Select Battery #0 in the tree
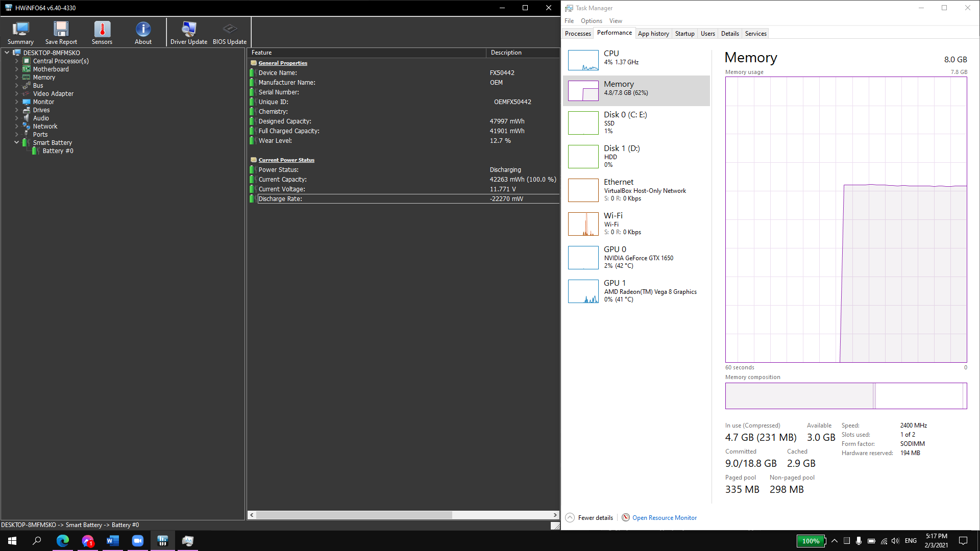Image resolution: width=980 pixels, height=551 pixels. [x=58, y=151]
